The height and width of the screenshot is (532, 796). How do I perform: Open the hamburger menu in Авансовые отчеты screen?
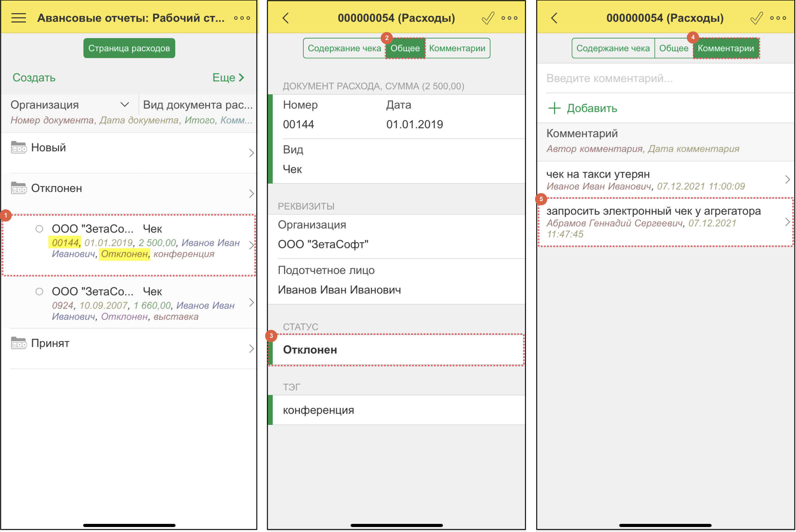(x=18, y=18)
